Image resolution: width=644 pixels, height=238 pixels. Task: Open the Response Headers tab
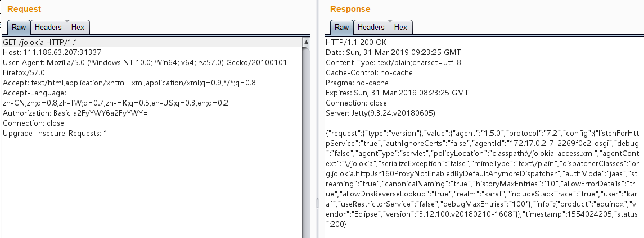tap(371, 27)
